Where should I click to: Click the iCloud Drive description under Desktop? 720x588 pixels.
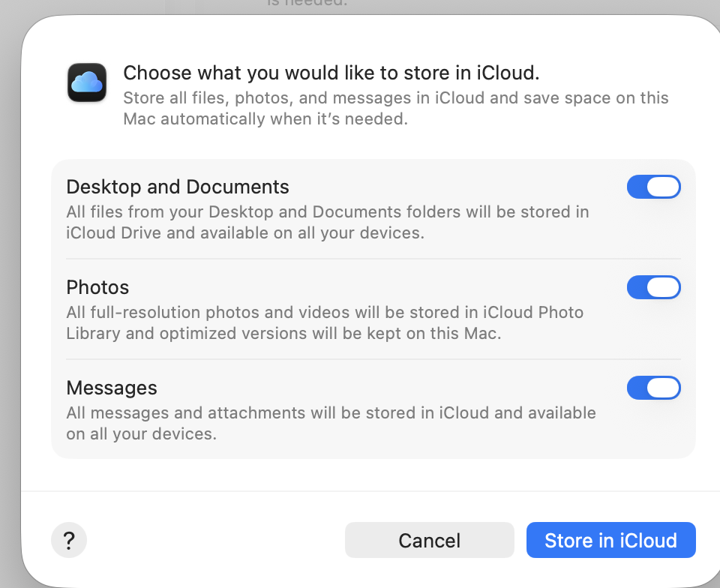tap(327, 222)
